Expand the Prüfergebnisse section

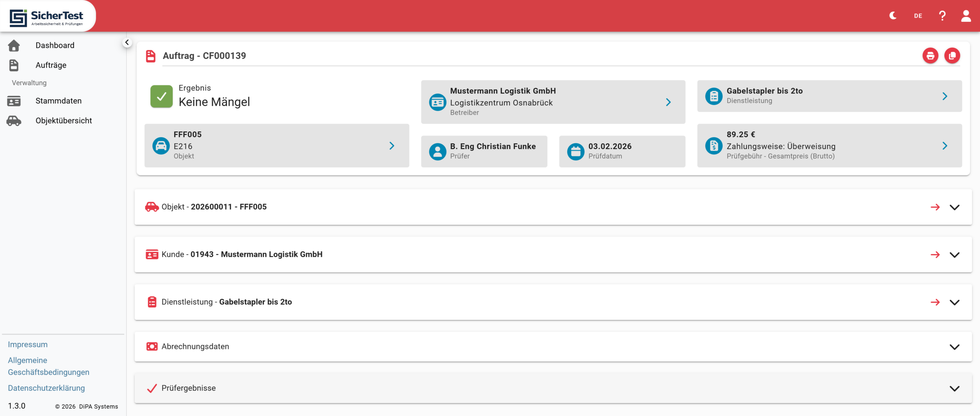click(954, 388)
